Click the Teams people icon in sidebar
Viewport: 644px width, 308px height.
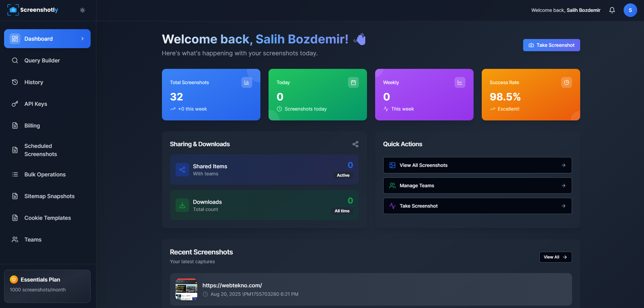15,239
